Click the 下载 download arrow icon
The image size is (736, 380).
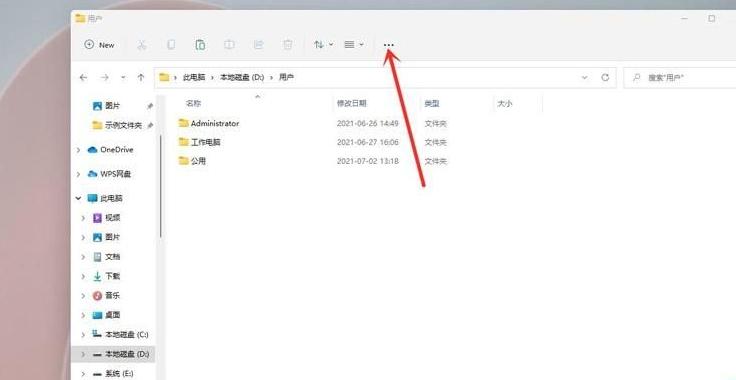point(97,276)
